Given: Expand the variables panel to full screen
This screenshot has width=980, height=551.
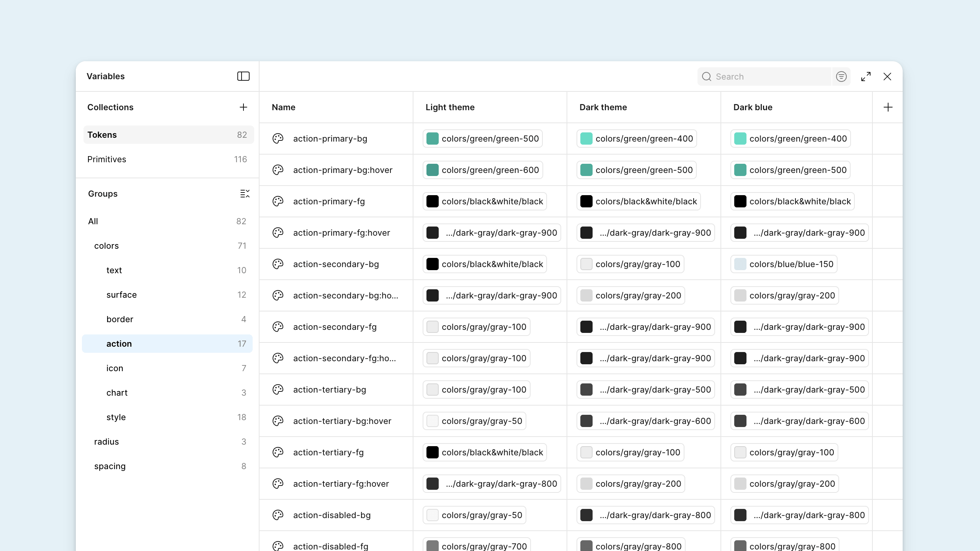Looking at the screenshot, I should pyautogui.click(x=866, y=77).
